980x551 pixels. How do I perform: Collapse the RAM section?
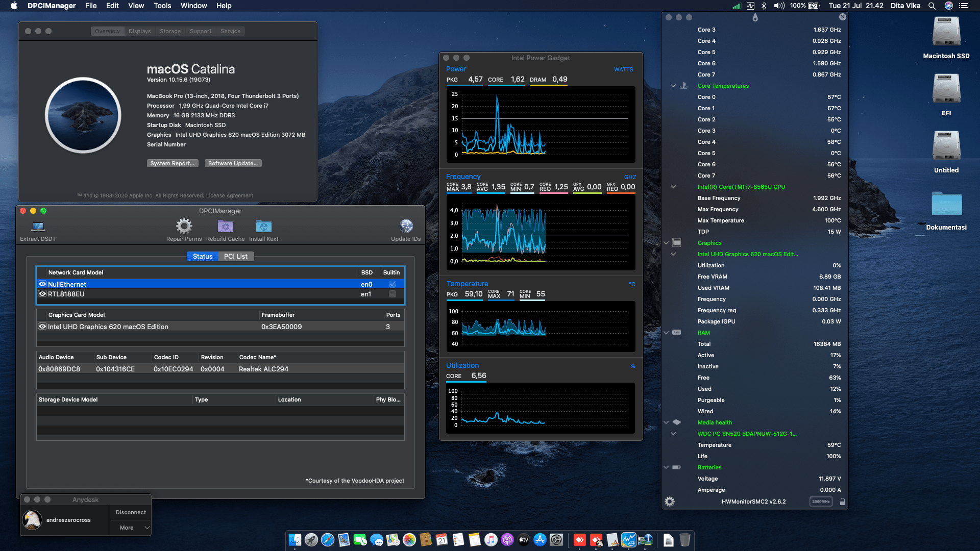(666, 333)
